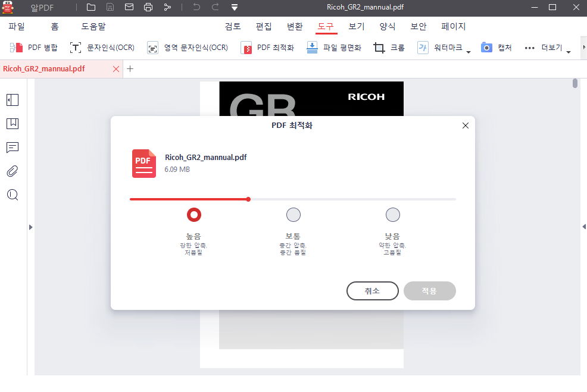587x392 pixels.
Task: Switch to the 보기 tab
Action: coord(357,26)
